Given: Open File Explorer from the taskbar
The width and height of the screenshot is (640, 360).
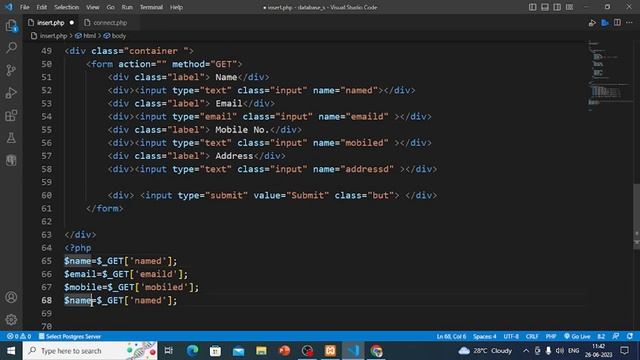Looking at the screenshot, I should coord(261,351).
